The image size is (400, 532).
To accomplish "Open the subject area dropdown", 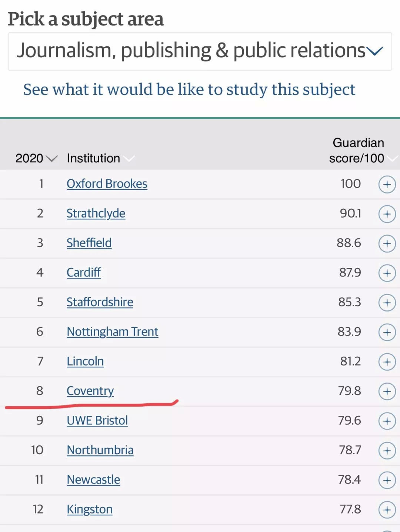I will point(200,51).
